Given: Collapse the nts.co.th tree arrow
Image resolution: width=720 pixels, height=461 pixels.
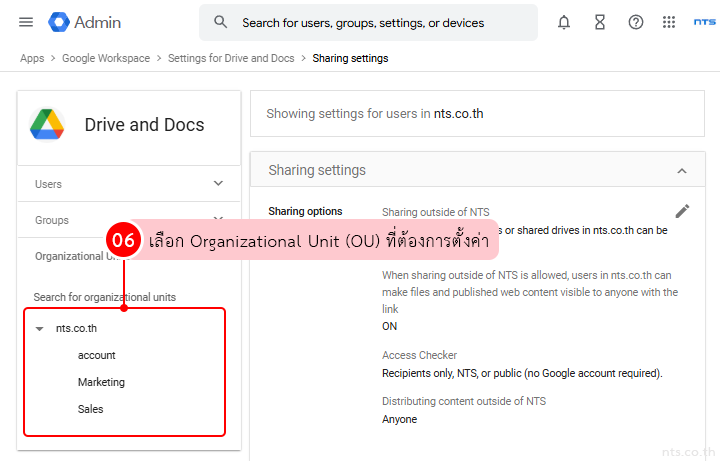Looking at the screenshot, I should [39, 329].
